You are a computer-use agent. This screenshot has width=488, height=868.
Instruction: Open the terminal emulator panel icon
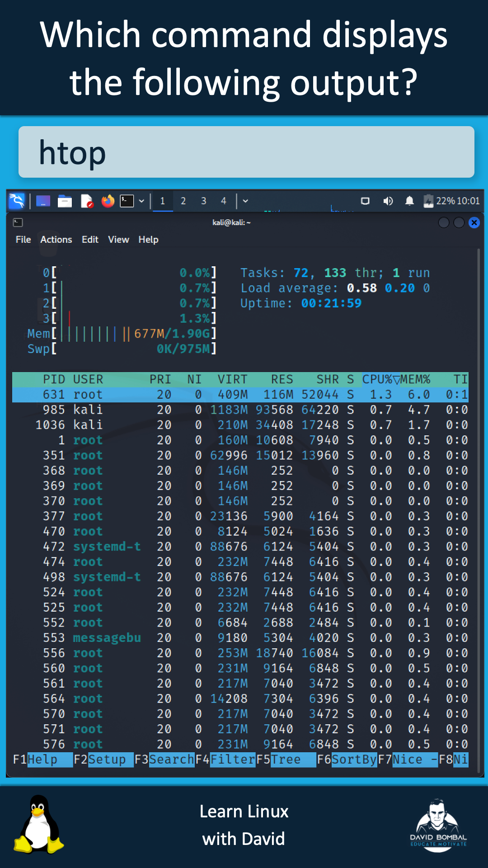127,201
